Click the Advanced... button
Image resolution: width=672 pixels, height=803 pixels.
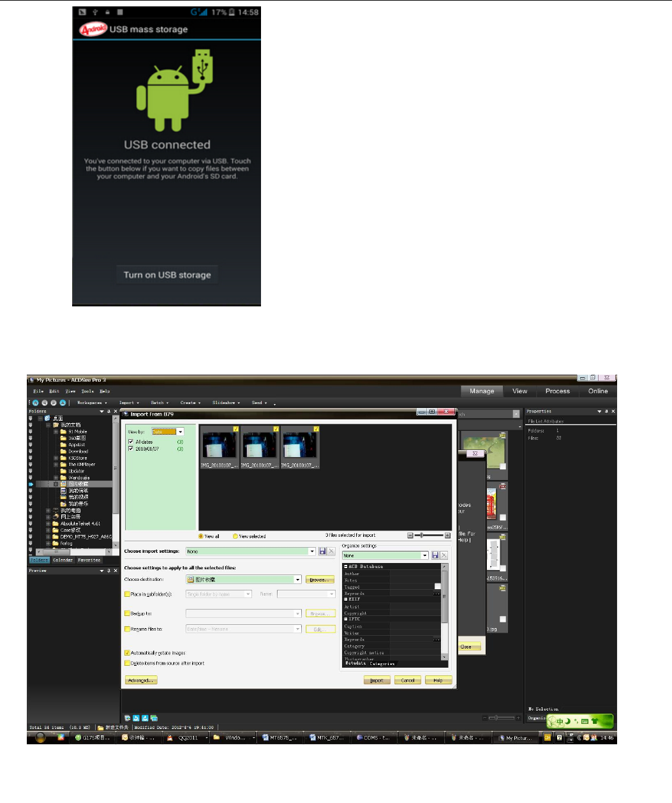point(140,680)
